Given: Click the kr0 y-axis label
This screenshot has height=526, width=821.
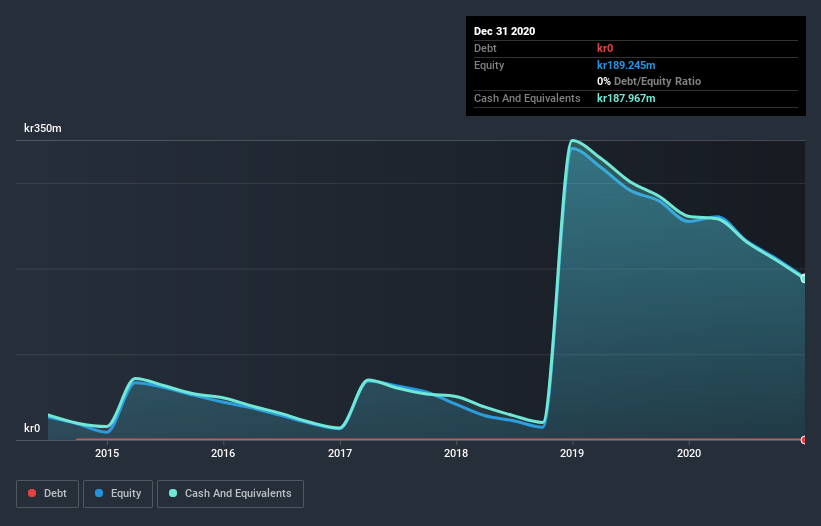Looking at the screenshot, I should click(x=32, y=428).
